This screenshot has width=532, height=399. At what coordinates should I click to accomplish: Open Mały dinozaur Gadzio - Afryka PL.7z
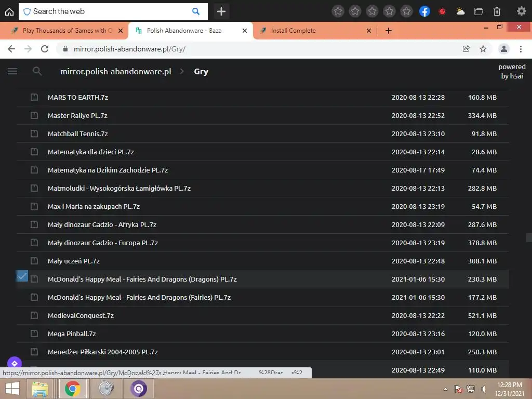[262, 224]
